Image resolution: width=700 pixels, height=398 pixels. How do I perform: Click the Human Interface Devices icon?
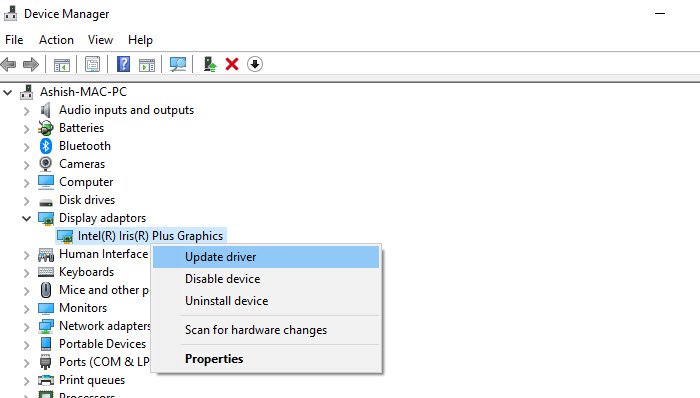(46, 255)
